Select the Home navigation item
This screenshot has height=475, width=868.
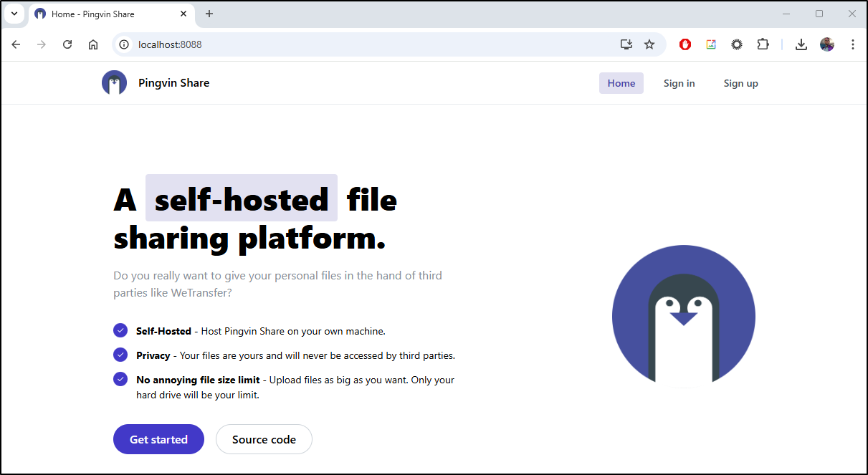pyautogui.click(x=621, y=83)
